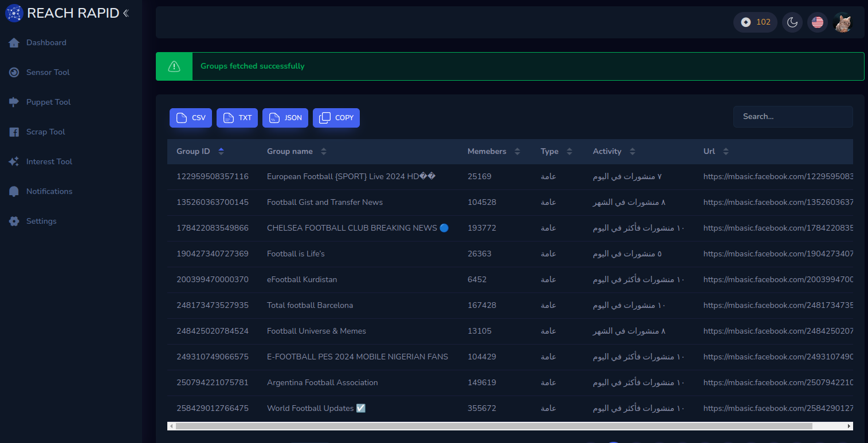Click the Settings gear icon
The width and height of the screenshot is (868, 443).
[x=14, y=221]
